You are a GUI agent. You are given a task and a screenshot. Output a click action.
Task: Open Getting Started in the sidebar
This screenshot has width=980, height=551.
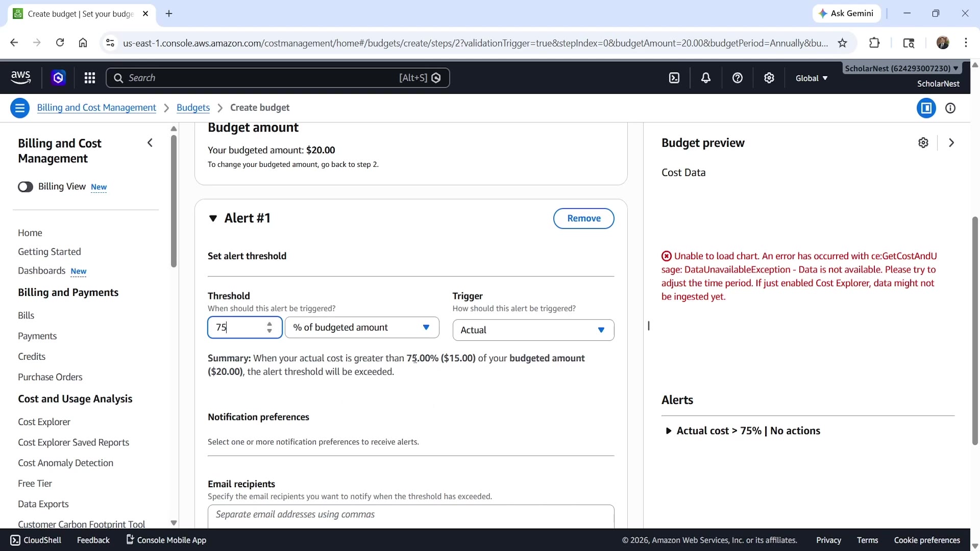pyautogui.click(x=50, y=252)
